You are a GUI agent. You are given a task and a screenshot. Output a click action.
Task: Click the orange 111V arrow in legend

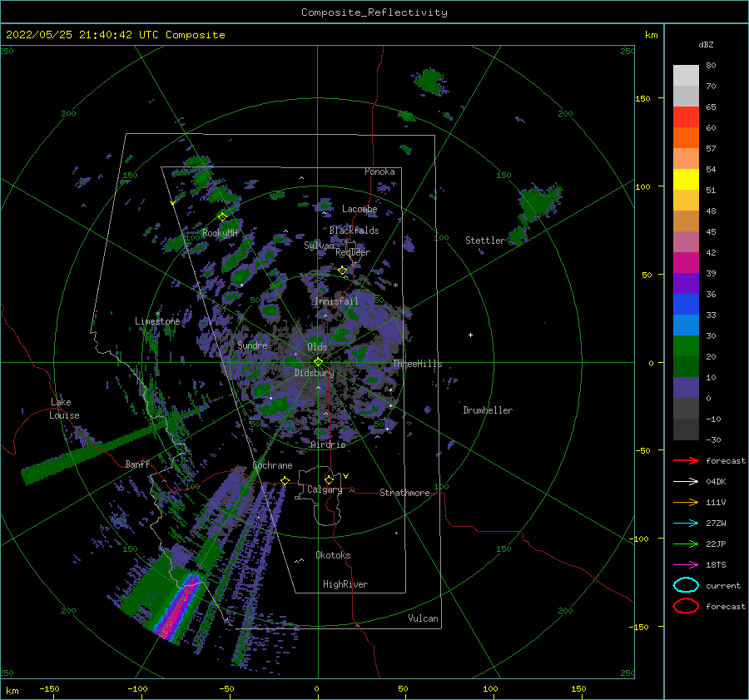[x=687, y=502]
